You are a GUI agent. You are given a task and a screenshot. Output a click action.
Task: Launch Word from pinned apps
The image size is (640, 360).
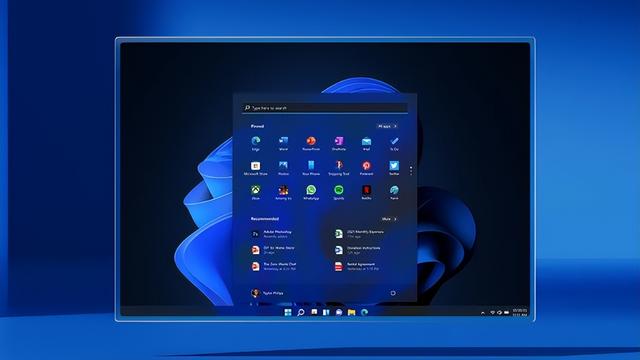[x=283, y=143]
